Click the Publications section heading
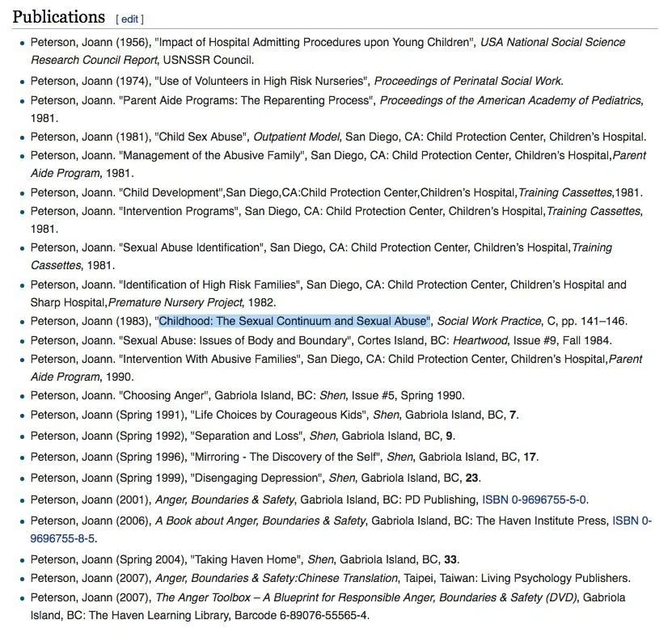This screenshot has height=641, width=672. (59, 17)
